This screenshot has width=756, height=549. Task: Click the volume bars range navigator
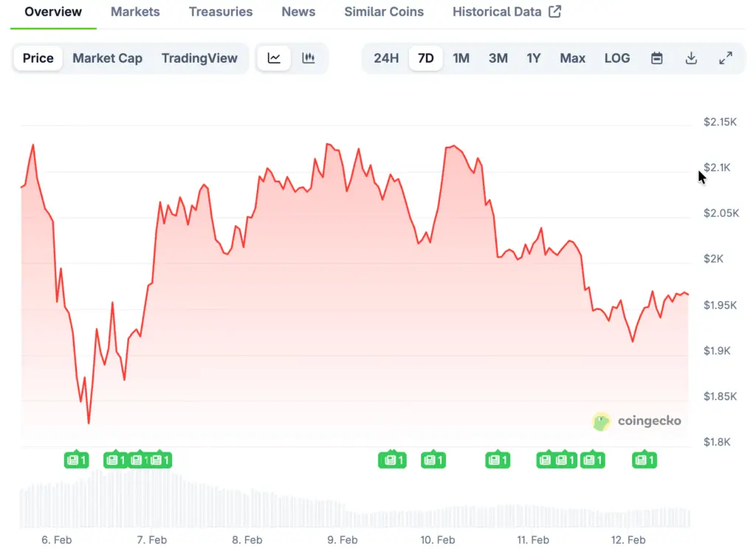click(354, 505)
